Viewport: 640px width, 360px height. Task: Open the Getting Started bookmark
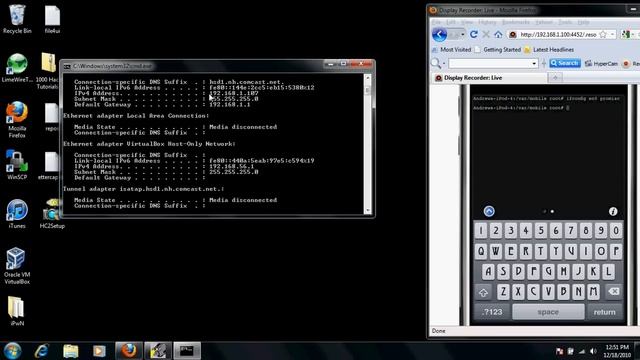tap(498, 49)
